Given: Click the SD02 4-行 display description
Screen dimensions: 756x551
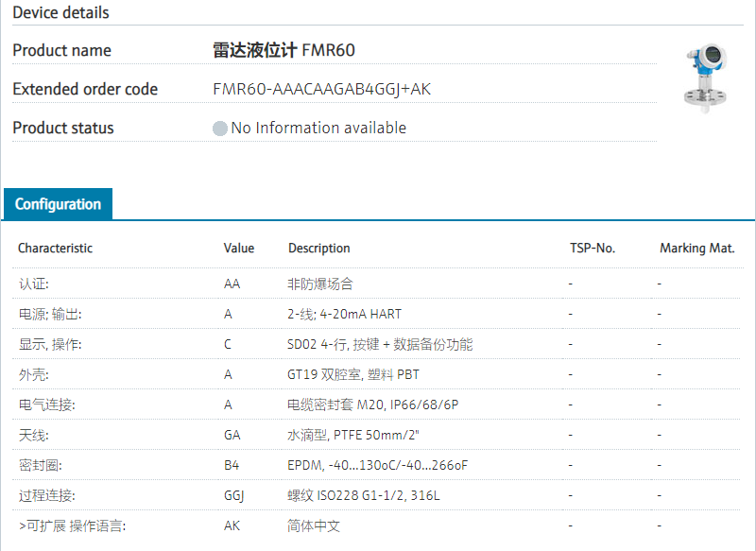Looking at the screenshot, I should point(380,344).
